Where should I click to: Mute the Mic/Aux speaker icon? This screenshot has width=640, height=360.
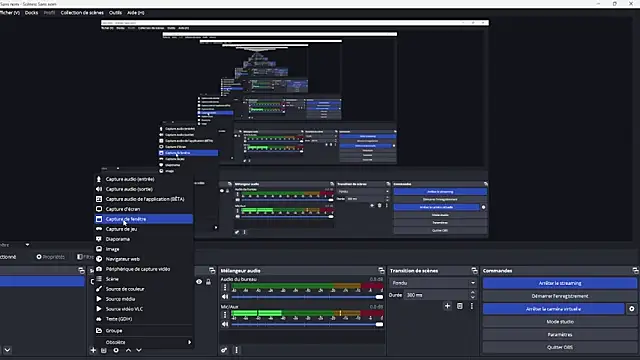[x=225, y=324]
